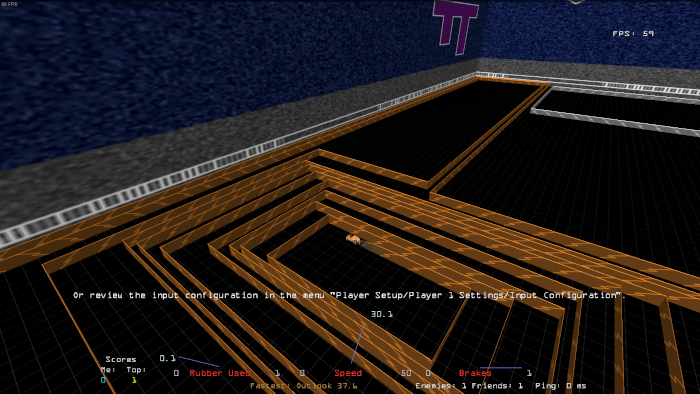Screen dimensions: 700x394
Task: Click the 30.1 current speed readout
Action: point(382,314)
